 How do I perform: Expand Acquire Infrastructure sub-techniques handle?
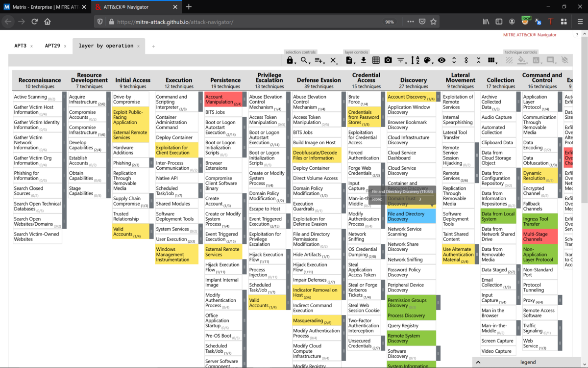(108, 100)
